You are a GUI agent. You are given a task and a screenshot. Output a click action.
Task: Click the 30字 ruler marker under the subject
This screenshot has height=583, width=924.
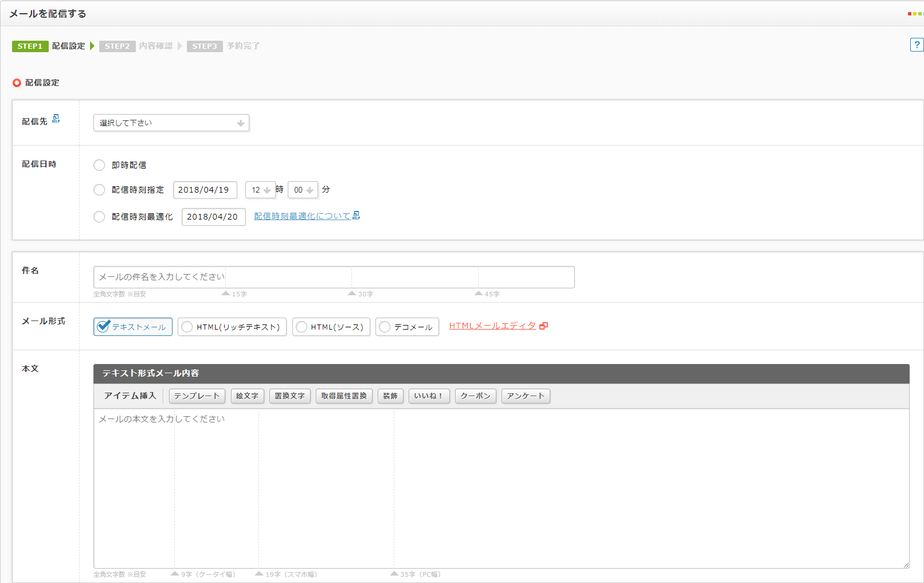pyautogui.click(x=361, y=294)
